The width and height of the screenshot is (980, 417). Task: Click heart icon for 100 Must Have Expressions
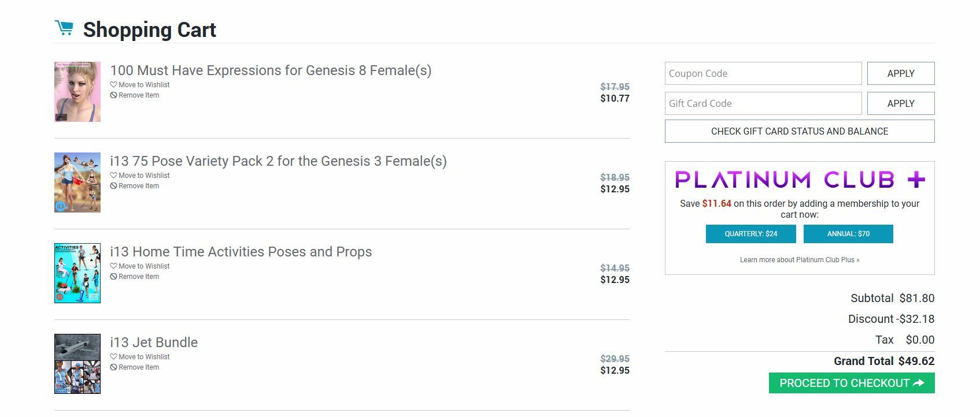pos(113,85)
